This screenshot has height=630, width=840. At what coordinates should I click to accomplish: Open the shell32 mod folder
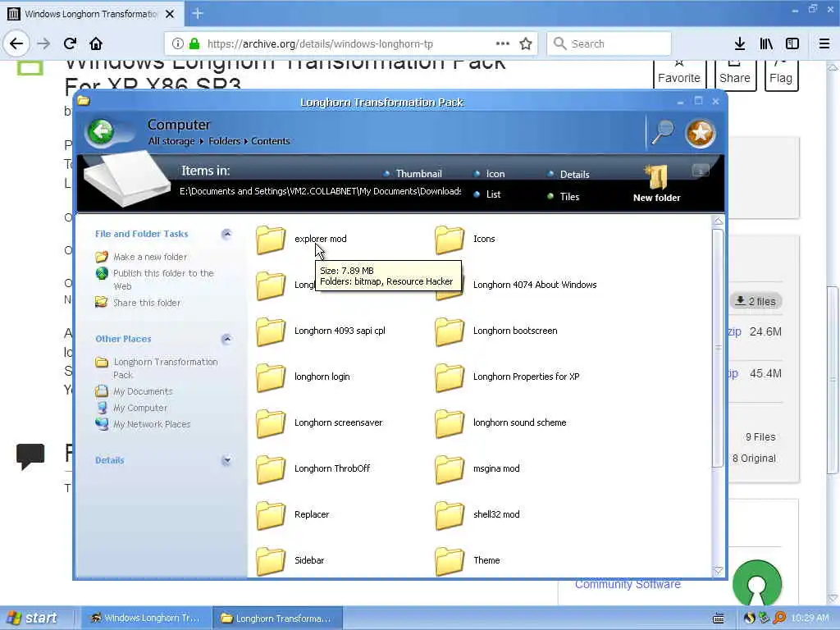(477, 515)
